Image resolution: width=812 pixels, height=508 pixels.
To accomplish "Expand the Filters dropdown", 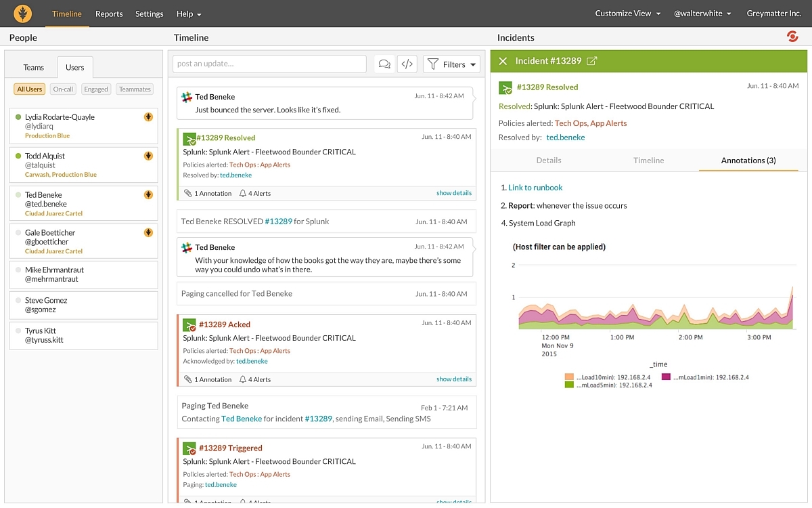I will click(x=452, y=64).
